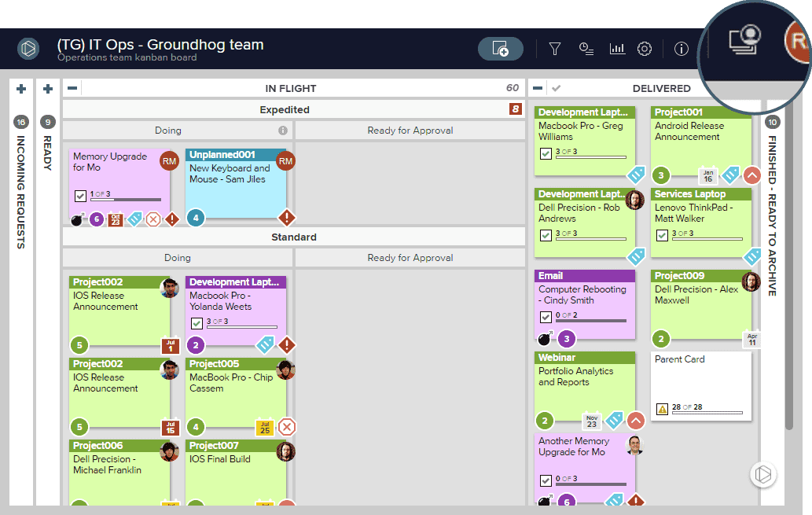812x515 pixels.
Task: Click the size 4 badge on Unplanned001 card
Action: click(x=196, y=218)
